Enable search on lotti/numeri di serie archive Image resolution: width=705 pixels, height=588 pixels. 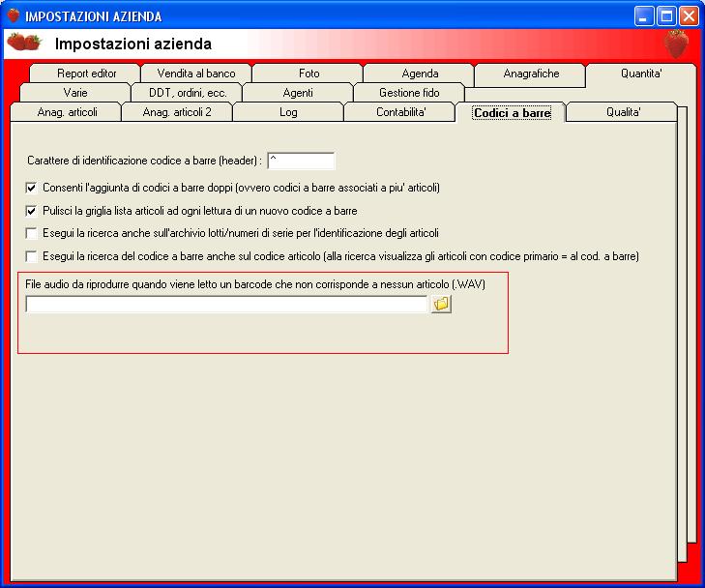31,233
